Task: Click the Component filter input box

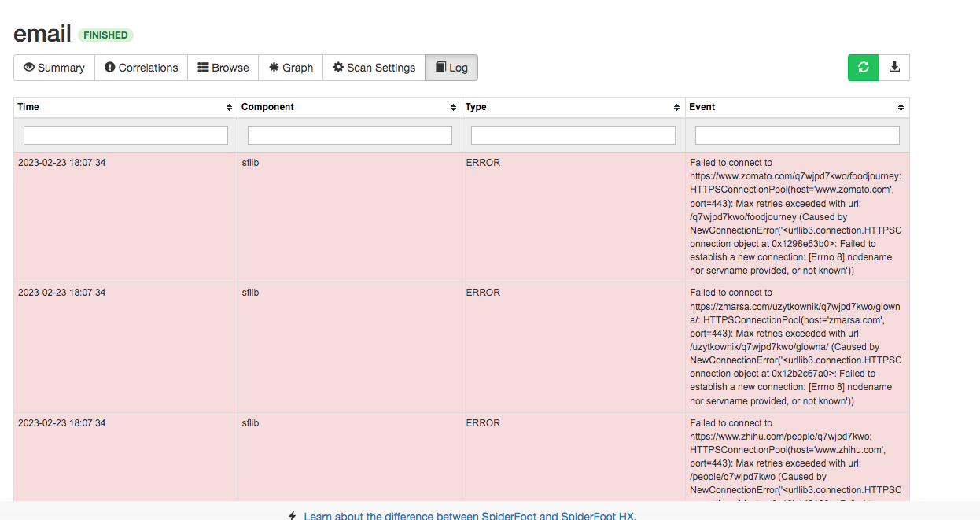Action: [349, 135]
